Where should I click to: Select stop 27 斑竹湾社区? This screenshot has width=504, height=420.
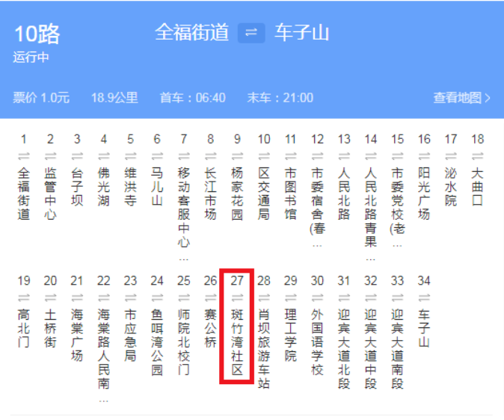(x=237, y=342)
